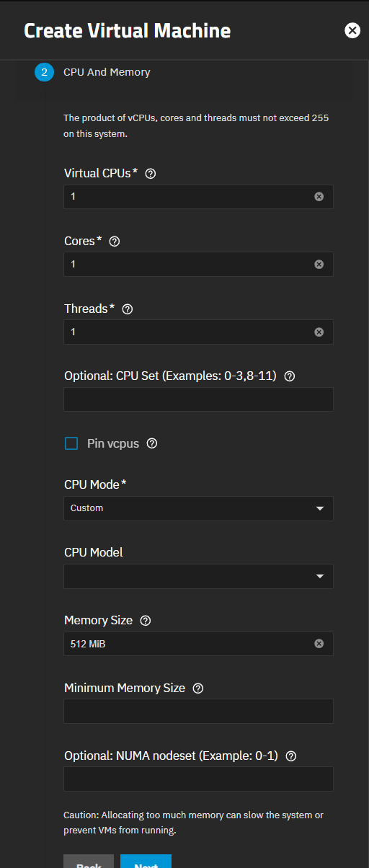Image resolution: width=369 pixels, height=868 pixels.
Task: Click the Next button
Action: (146, 862)
